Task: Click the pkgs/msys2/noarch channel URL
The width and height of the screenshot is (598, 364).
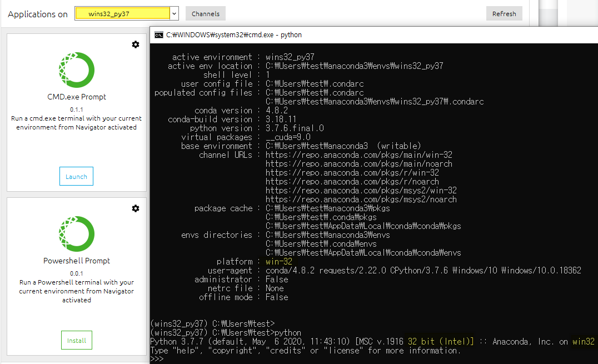Action: (361, 199)
